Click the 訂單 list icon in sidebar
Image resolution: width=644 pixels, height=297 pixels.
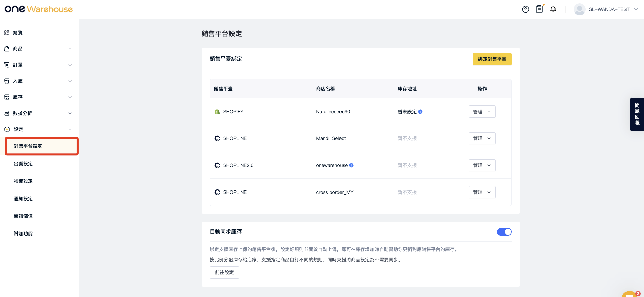coord(7,65)
